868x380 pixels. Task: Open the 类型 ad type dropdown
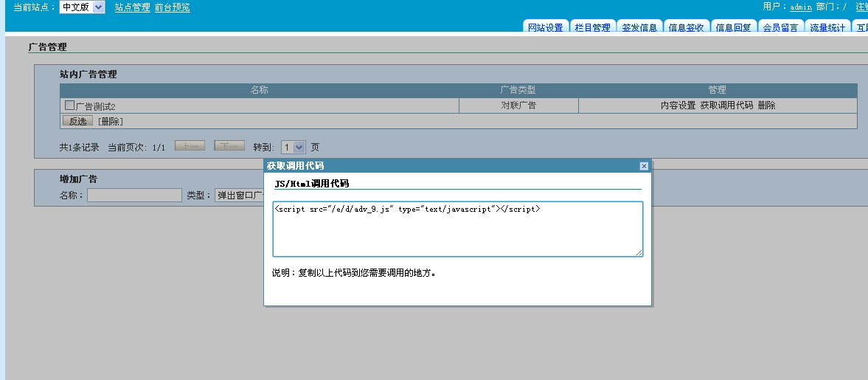coord(239,196)
